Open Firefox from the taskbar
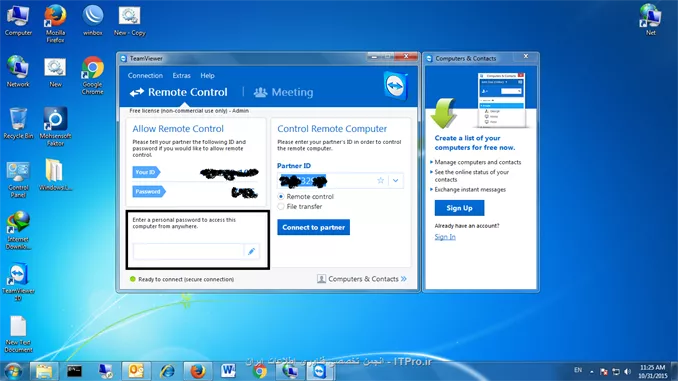The height and width of the screenshot is (381, 678). (x=198, y=371)
